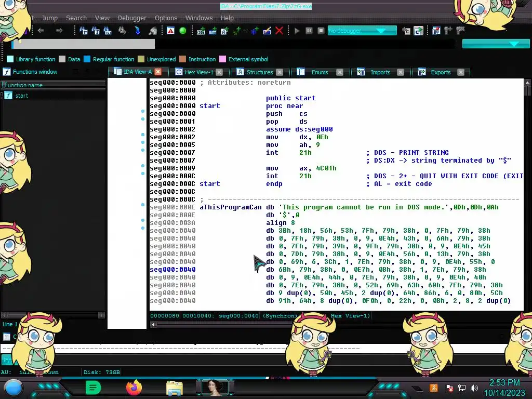The image size is (532, 399).
Task: Click the highlighted blue 'seg000:0040' address
Action: [172, 270]
